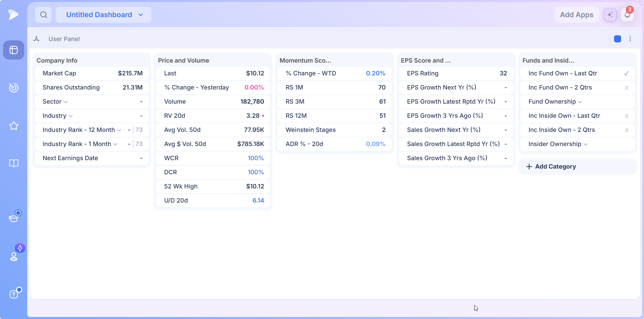Click the WCR 100% row

click(213, 158)
